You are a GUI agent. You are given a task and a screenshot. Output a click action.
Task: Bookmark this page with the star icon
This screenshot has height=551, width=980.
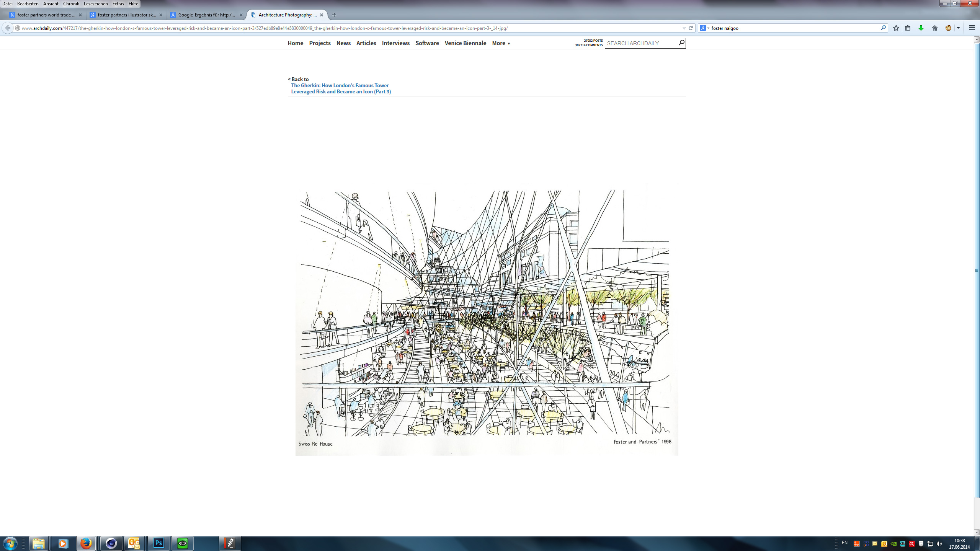(x=896, y=28)
